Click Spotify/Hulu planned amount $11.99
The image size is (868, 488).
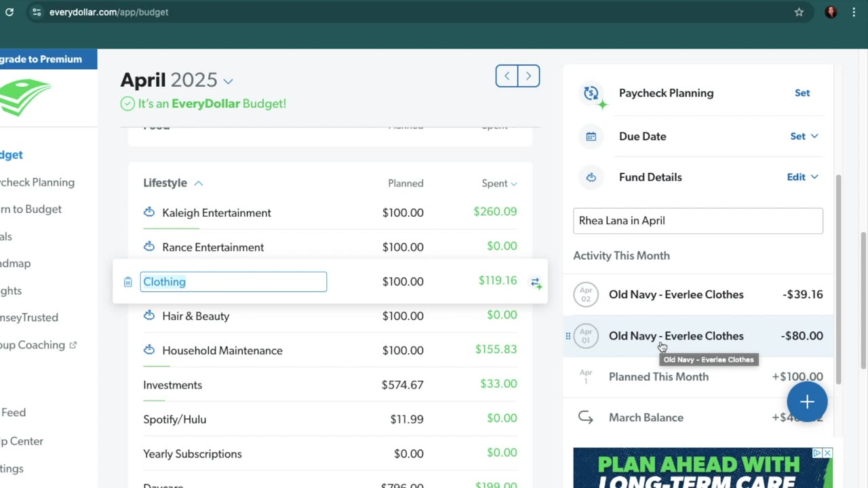[x=407, y=420]
